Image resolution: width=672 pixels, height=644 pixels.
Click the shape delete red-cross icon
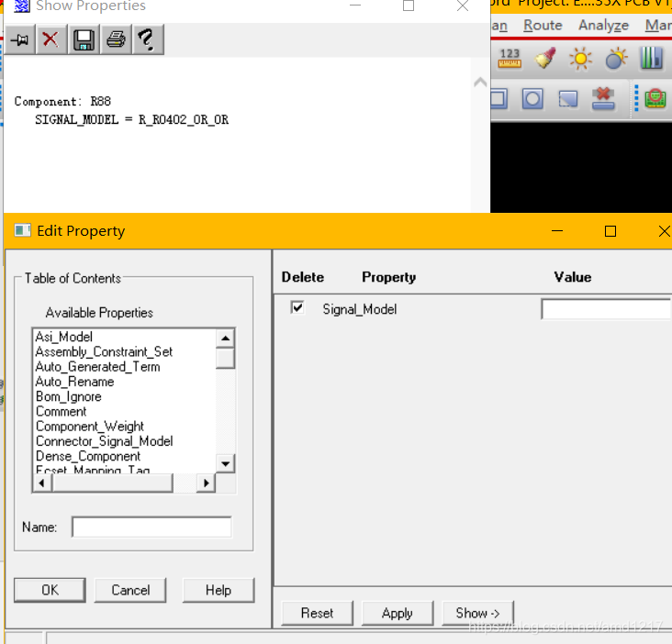(x=603, y=98)
